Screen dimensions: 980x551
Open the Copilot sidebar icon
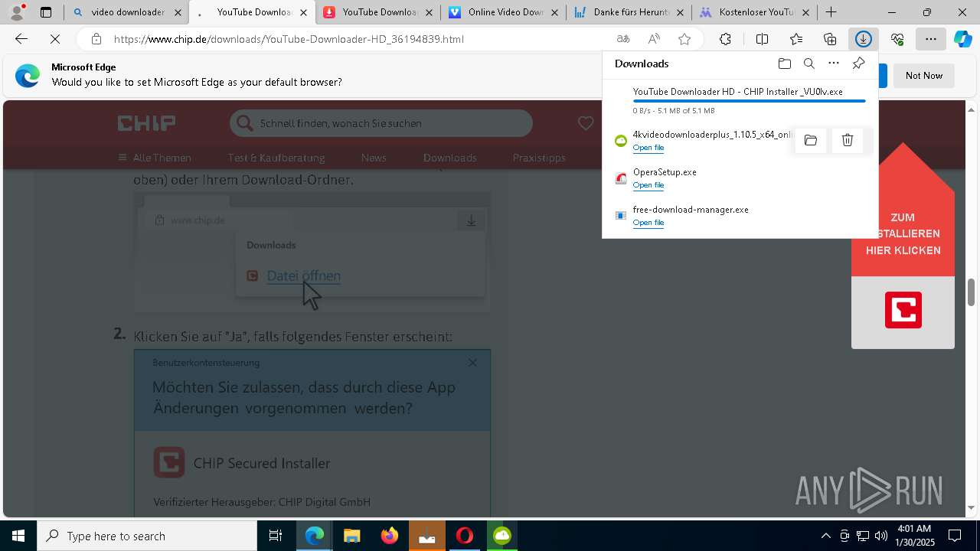pyautogui.click(x=962, y=39)
